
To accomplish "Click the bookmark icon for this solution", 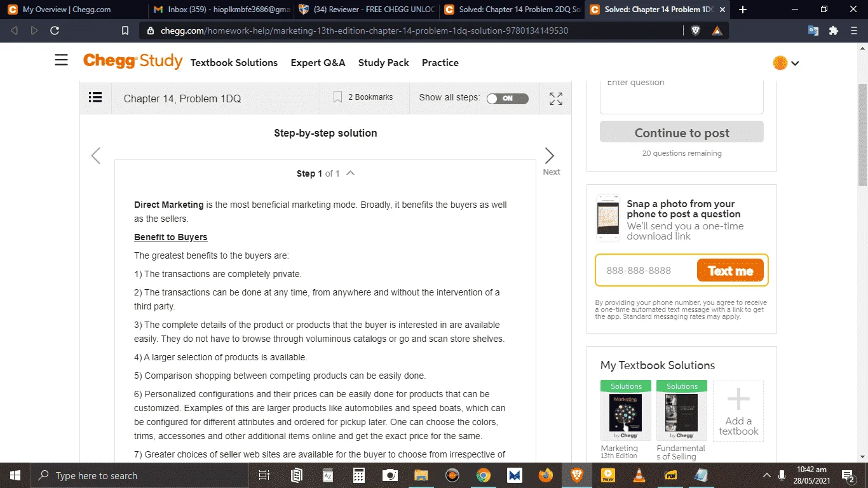I will [x=338, y=97].
